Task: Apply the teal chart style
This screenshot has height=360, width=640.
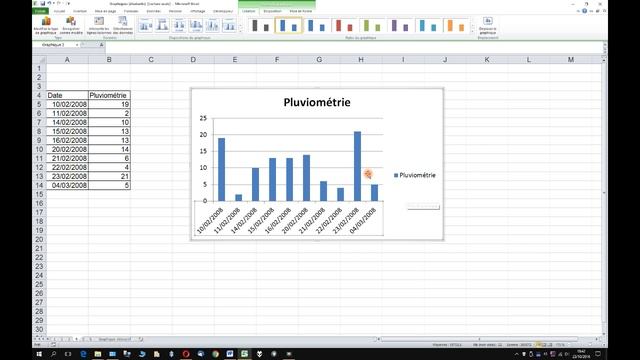Action: point(427,25)
